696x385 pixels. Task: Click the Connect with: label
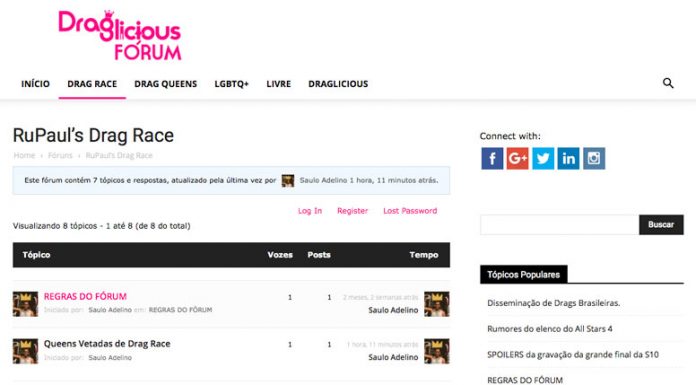point(510,136)
